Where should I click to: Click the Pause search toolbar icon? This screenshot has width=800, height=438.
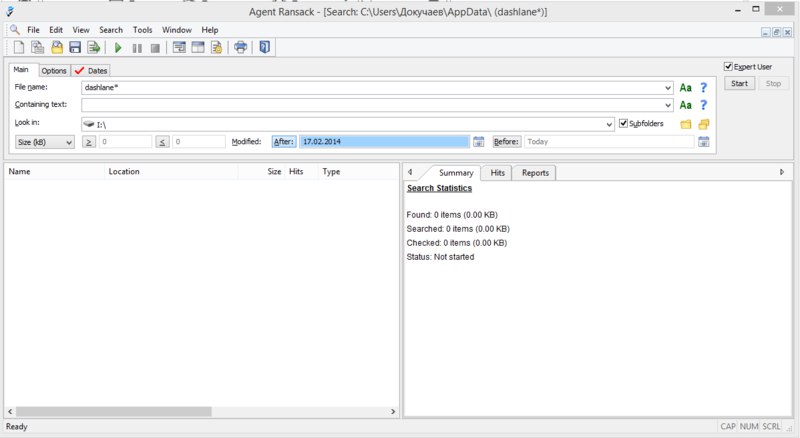tap(137, 48)
